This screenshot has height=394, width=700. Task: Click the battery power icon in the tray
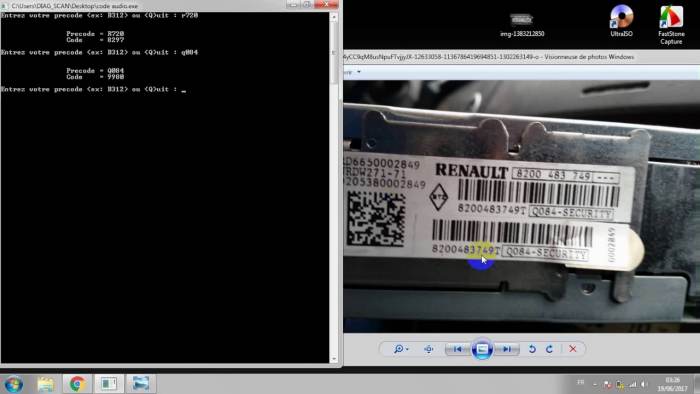pos(620,384)
